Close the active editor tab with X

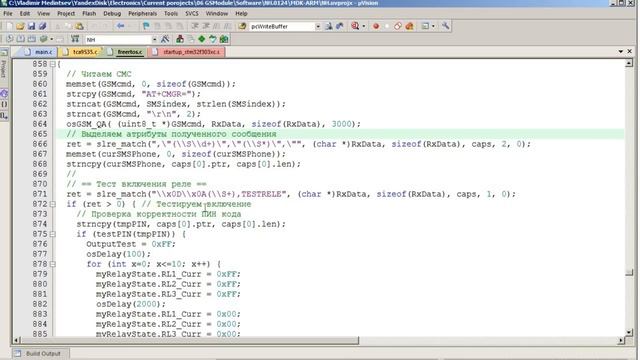[x=629, y=51]
